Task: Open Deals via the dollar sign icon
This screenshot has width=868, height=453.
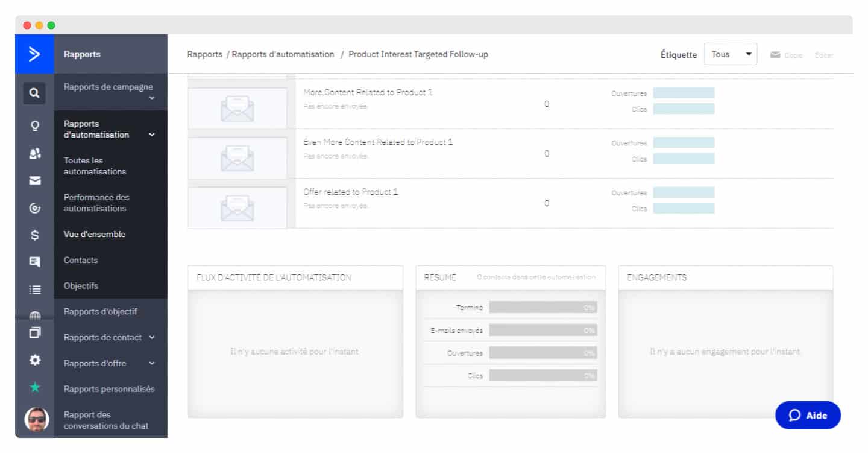Action: click(x=34, y=235)
